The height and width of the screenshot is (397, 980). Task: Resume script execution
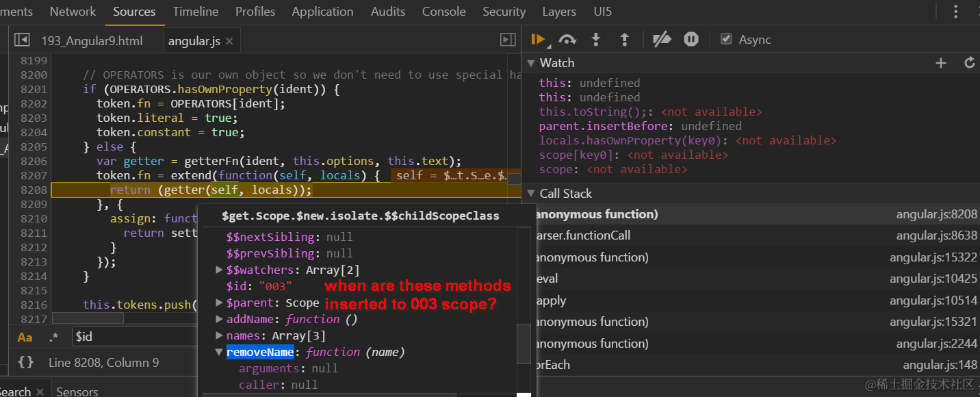[x=538, y=40]
